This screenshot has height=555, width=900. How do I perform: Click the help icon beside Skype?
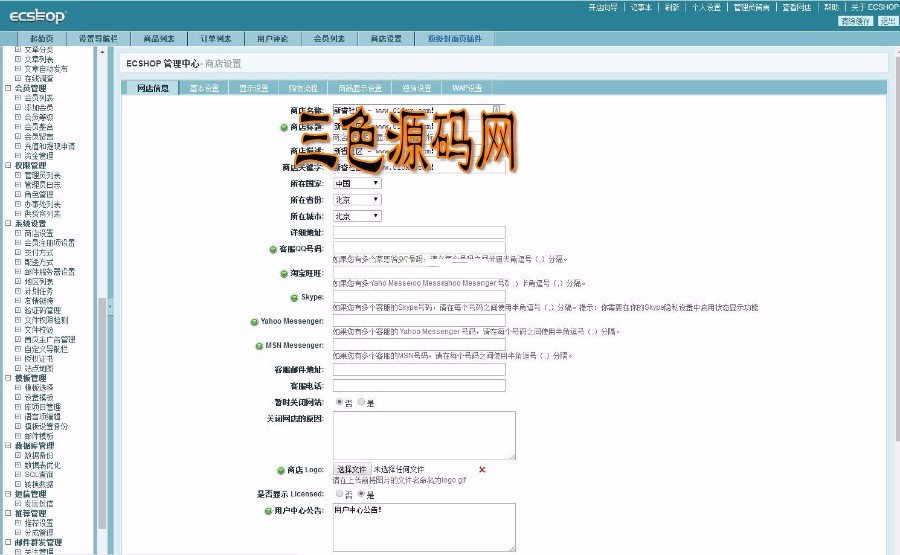click(294, 297)
